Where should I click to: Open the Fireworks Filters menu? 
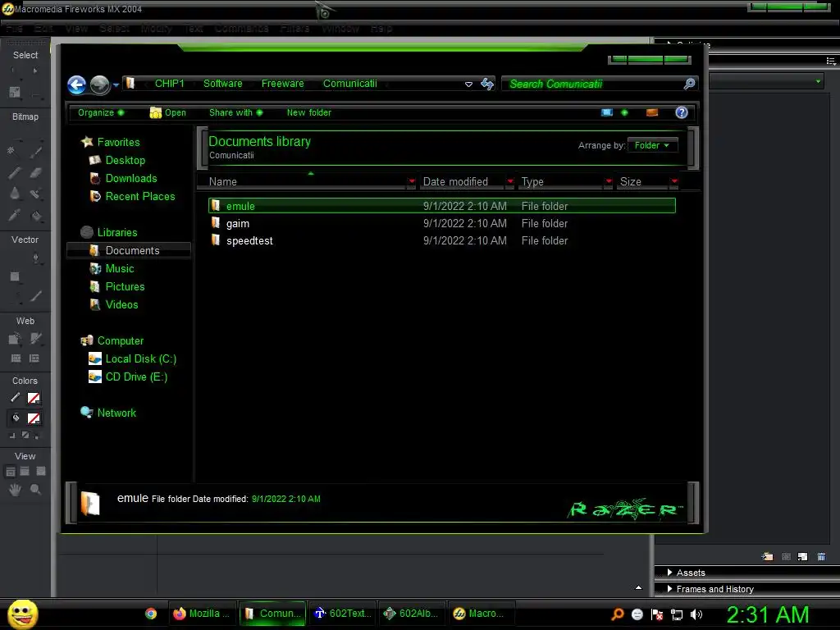[x=294, y=29]
